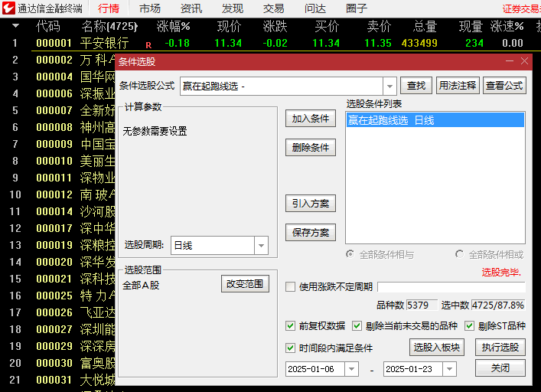This screenshot has height=392, width=541.
Task: Toggle the 剔除ST品种 checkbox
Action: click(469, 325)
